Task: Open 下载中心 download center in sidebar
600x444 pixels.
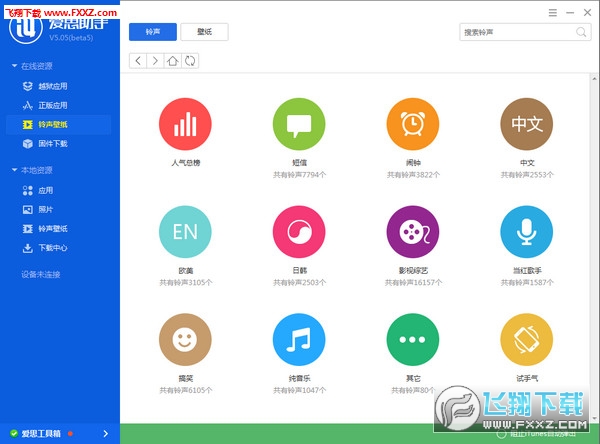Action: coord(52,247)
